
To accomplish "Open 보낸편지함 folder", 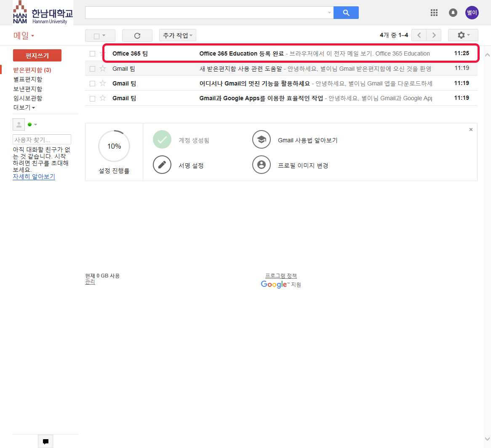I will tap(27, 89).
